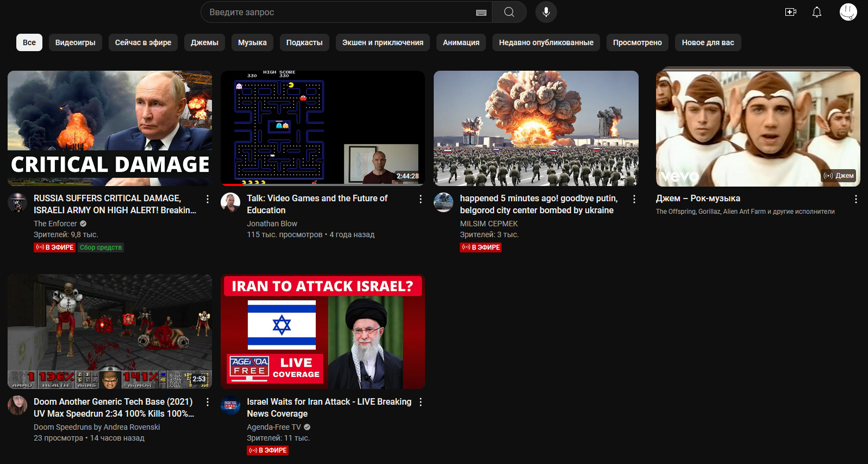Viewport: 868px width, 464px height.
Task: Select the Джемы filter chip
Action: click(x=204, y=42)
